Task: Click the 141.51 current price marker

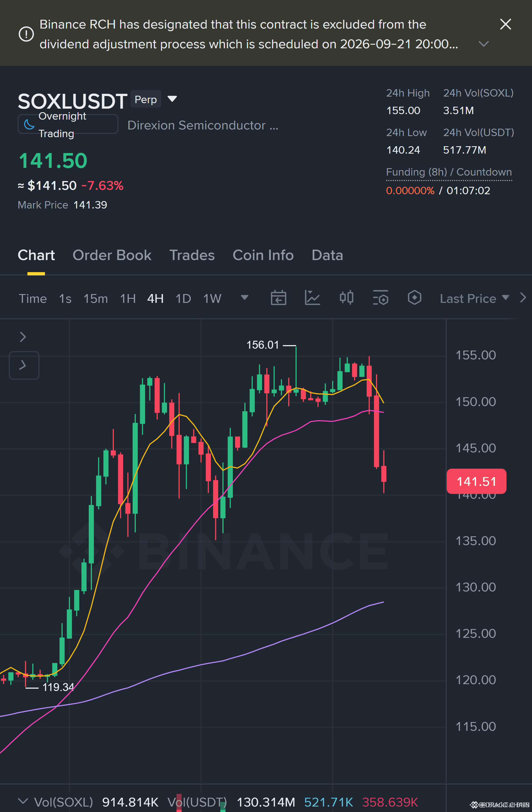Action: [476, 481]
